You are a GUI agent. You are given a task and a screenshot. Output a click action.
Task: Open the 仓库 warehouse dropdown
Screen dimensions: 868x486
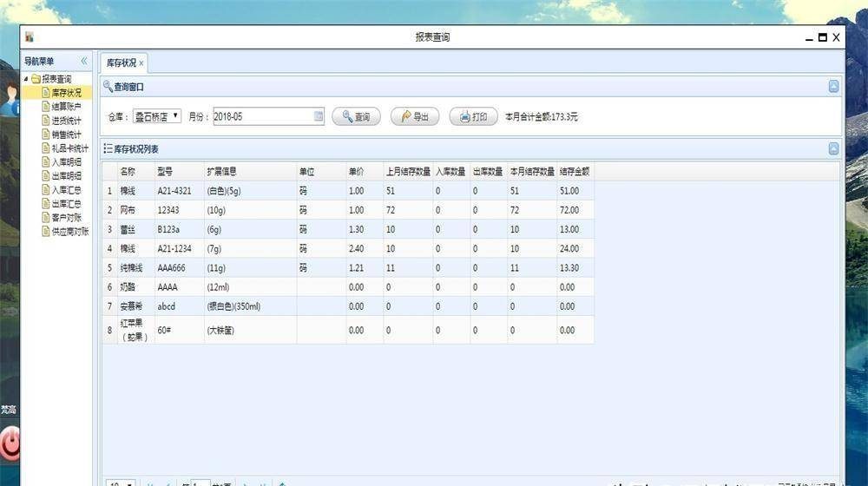(x=157, y=116)
